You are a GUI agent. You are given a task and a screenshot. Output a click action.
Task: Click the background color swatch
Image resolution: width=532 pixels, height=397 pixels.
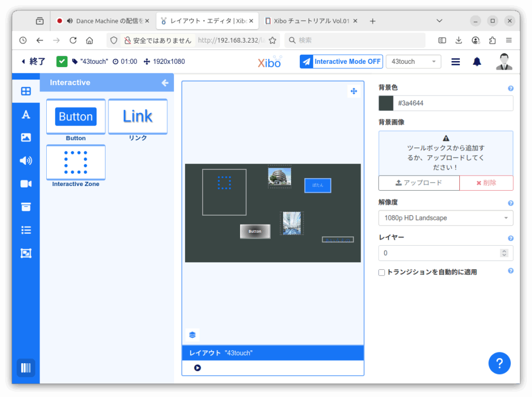(x=386, y=103)
